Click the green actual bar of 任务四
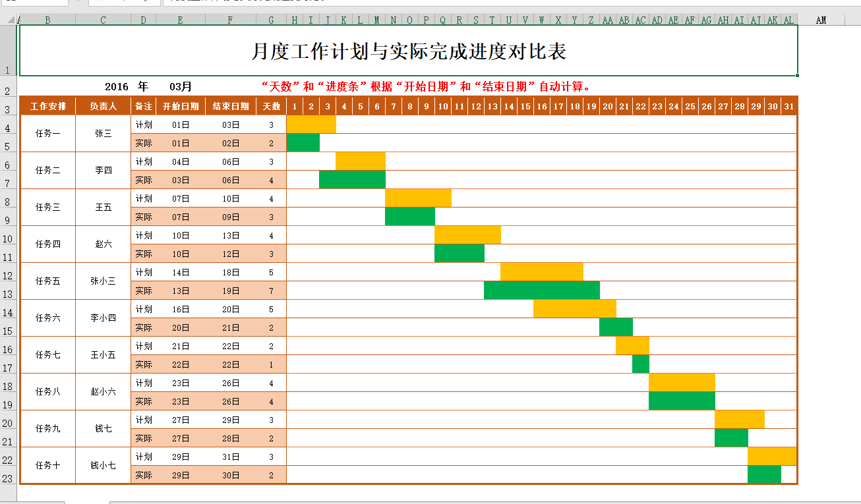 tap(460, 254)
